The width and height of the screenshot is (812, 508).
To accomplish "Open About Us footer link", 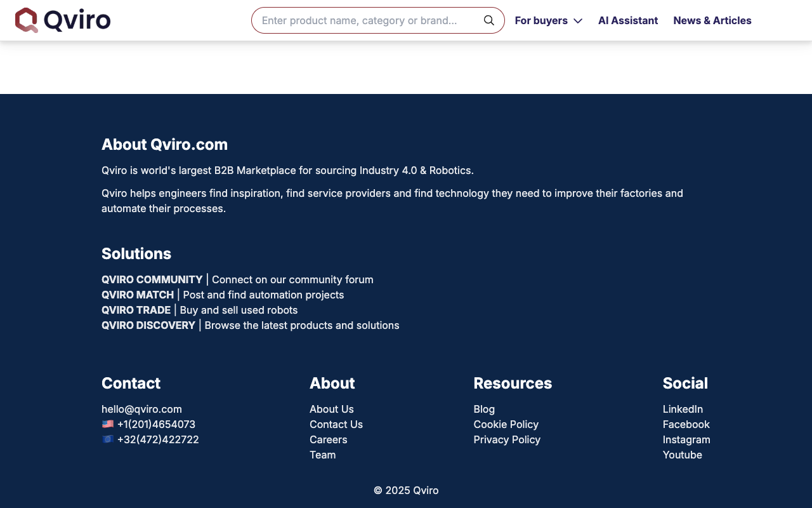I will (x=332, y=409).
